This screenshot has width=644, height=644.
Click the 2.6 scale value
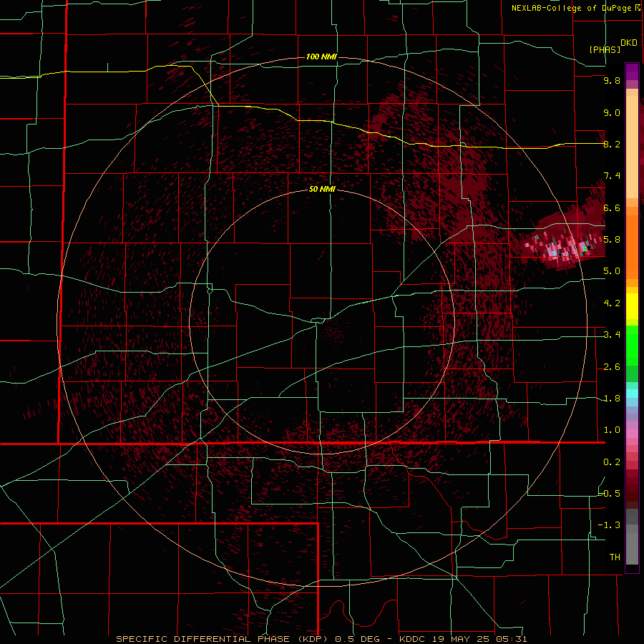(x=612, y=367)
